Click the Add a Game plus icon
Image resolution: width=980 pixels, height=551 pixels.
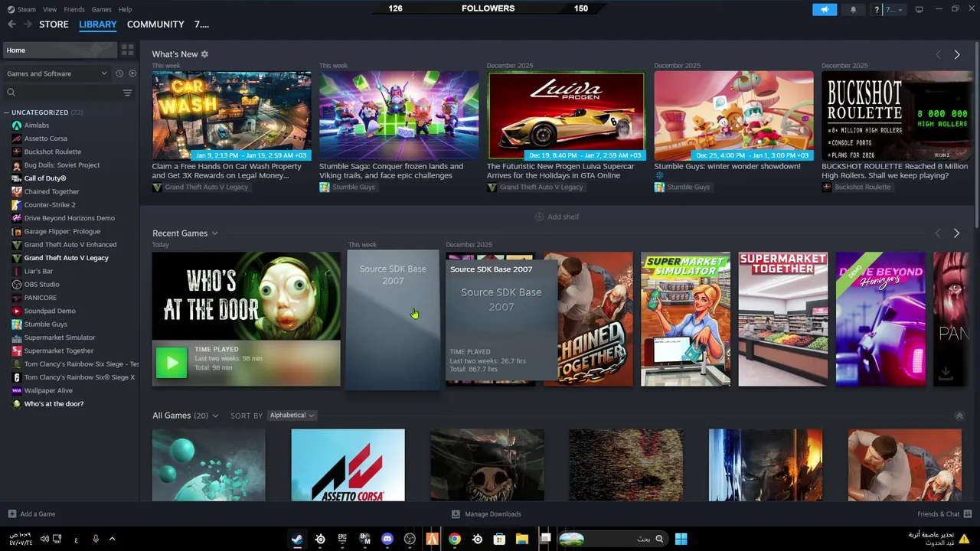pyautogui.click(x=11, y=514)
